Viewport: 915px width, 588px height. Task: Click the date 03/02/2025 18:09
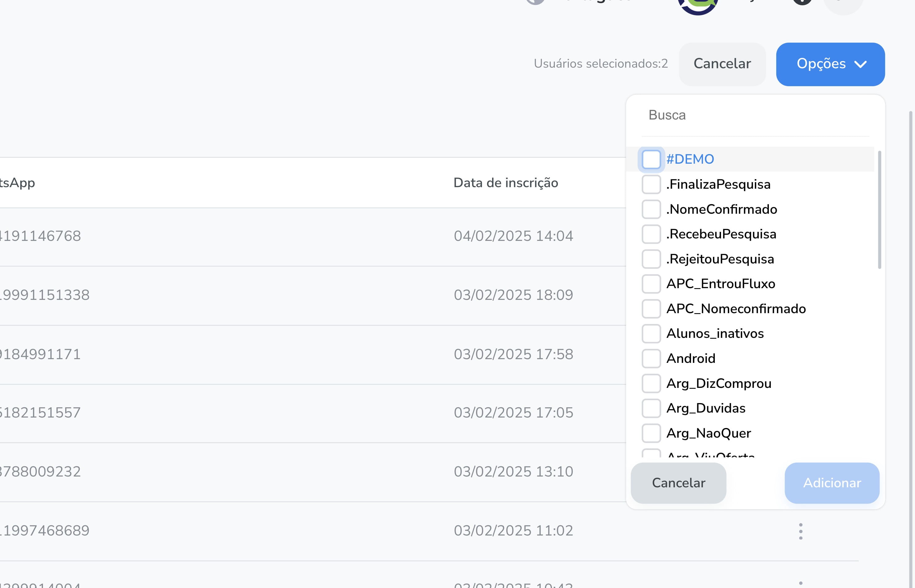[x=513, y=295]
